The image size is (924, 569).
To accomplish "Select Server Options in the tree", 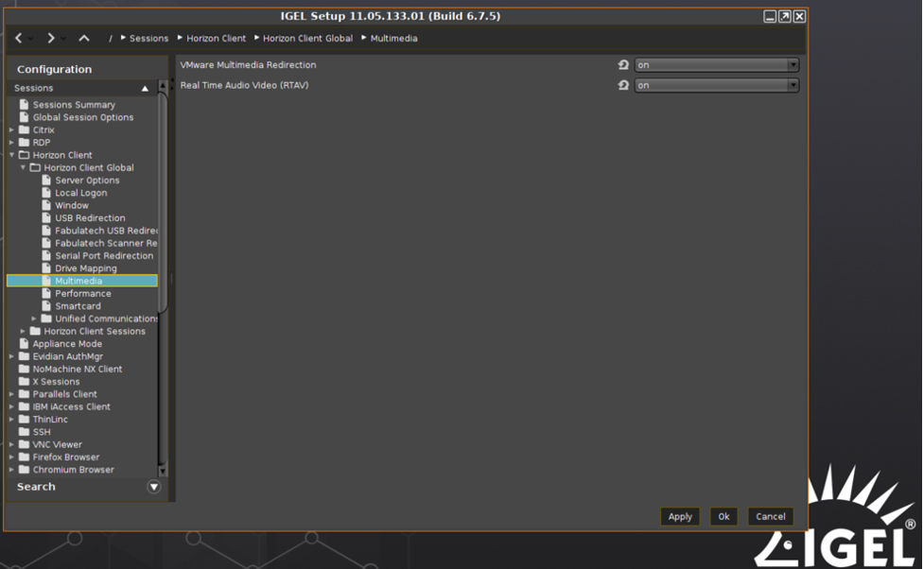I will point(87,181).
